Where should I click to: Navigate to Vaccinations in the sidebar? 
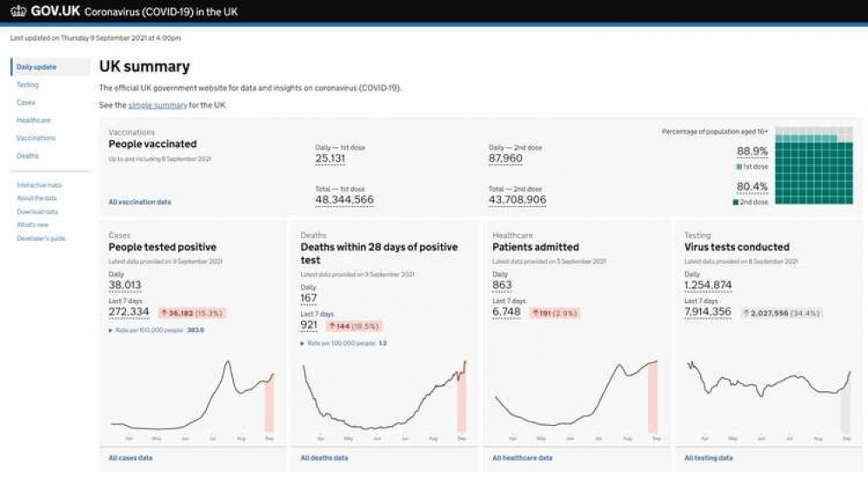(x=36, y=138)
